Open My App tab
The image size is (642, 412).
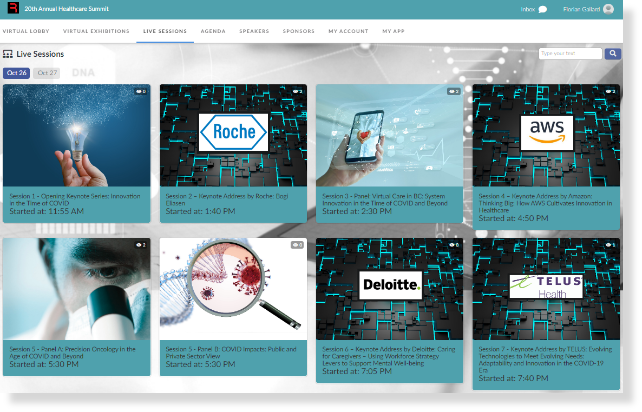(x=393, y=31)
